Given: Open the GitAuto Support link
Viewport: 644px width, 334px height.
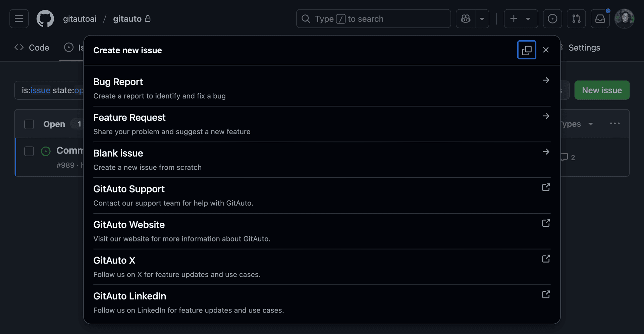Looking at the screenshot, I should click(322, 196).
